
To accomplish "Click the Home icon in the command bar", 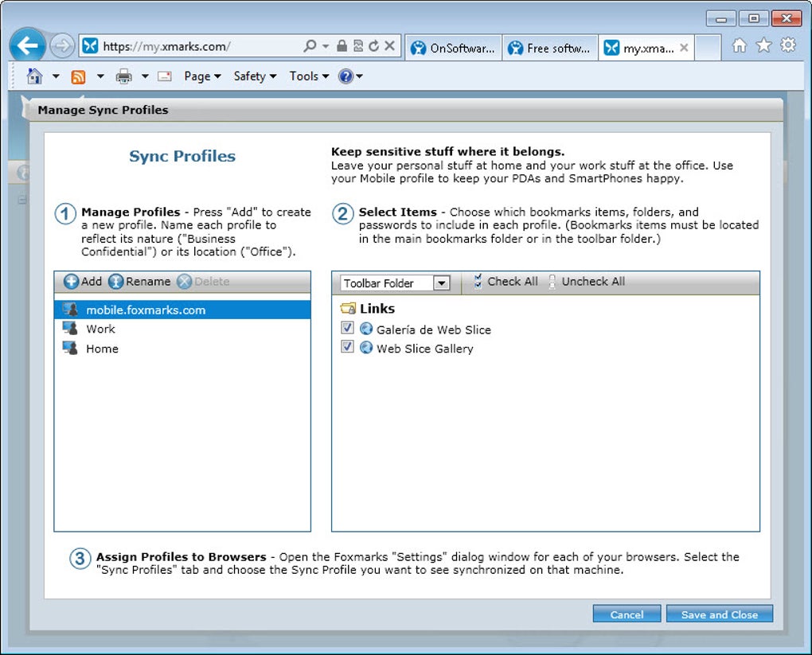I will point(34,76).
